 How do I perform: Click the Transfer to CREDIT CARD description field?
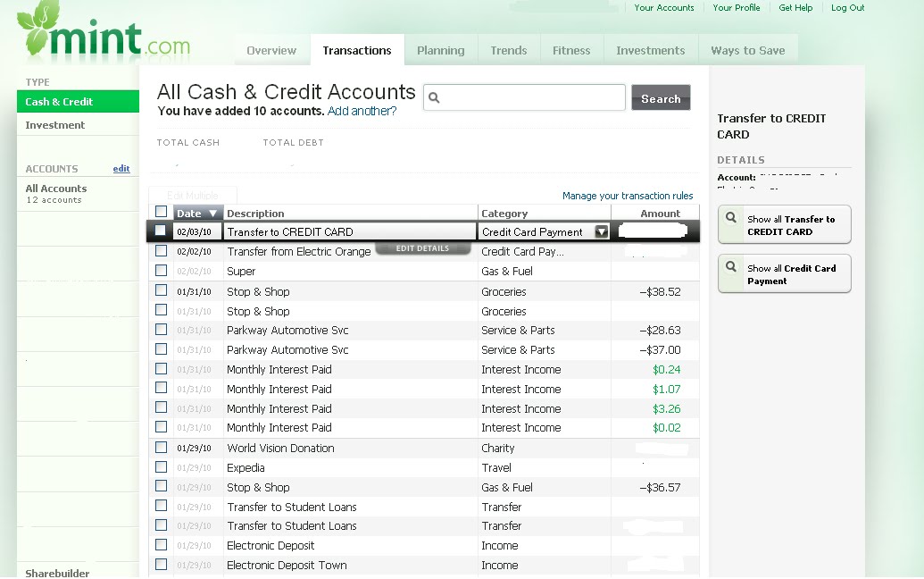350,231
